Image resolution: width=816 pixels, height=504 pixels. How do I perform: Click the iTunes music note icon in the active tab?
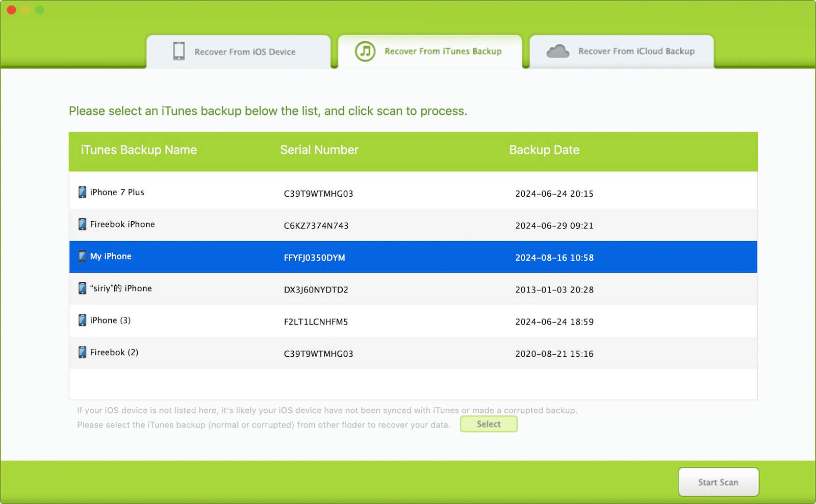pyautogui.click(x=365, y=51)
